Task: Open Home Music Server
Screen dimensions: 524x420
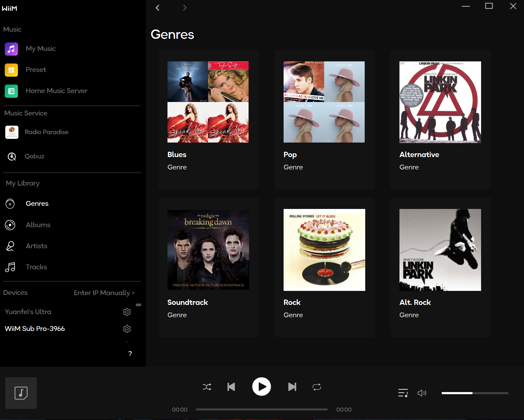Action: (x=56, y=91)
